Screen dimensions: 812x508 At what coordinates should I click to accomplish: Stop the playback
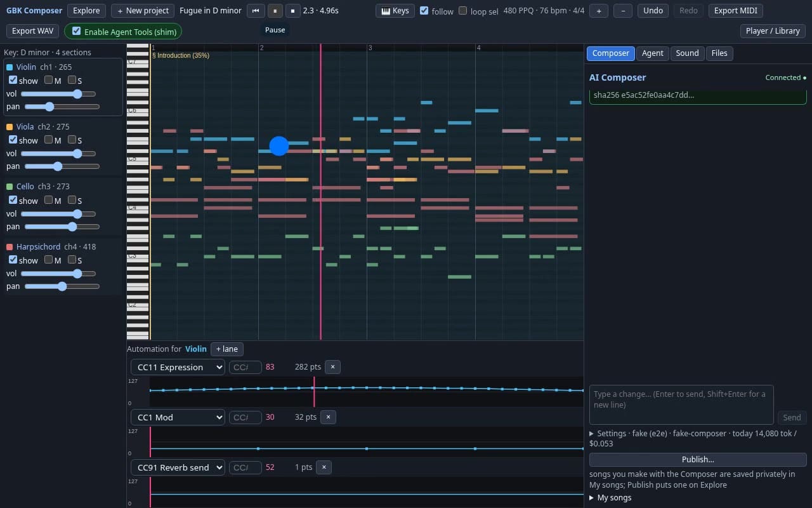292,11
